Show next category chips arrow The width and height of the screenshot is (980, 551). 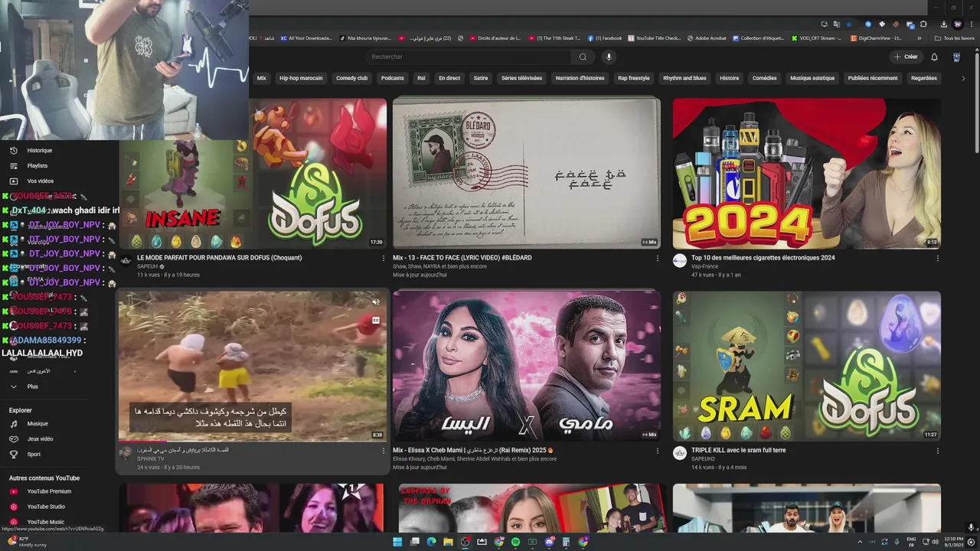click(963, 78)
